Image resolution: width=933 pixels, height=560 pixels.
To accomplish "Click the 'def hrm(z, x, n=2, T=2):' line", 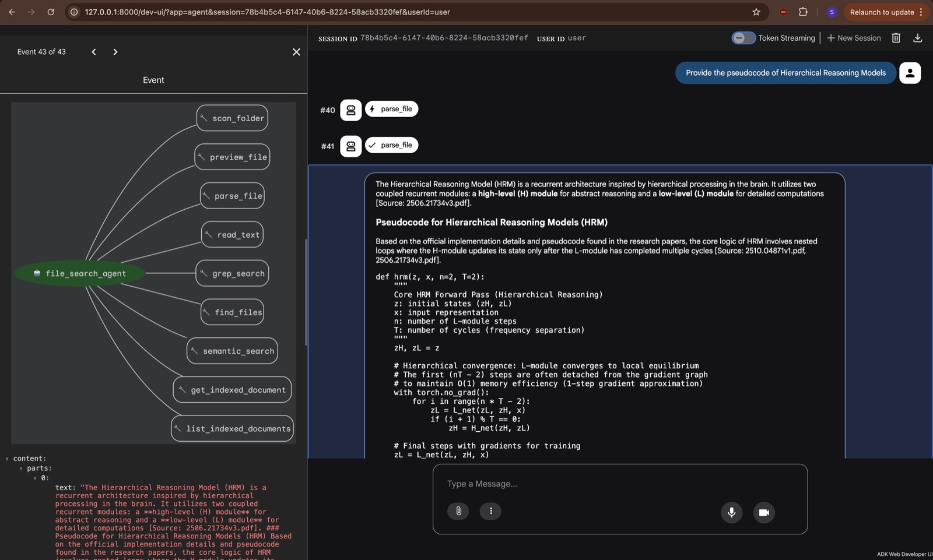I will pos(430,277).
